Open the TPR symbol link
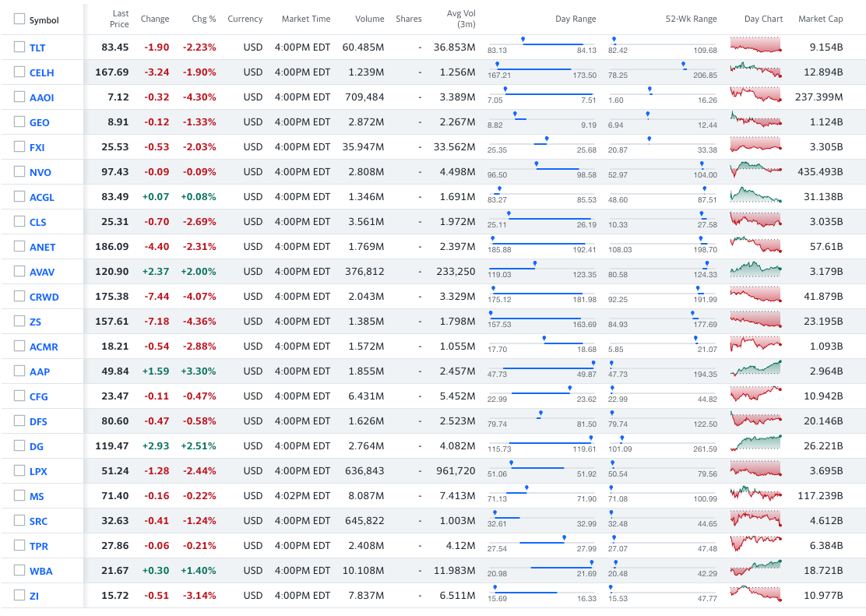Image resolution: width=866 pixels, height=616 pixels. point(39,547)
